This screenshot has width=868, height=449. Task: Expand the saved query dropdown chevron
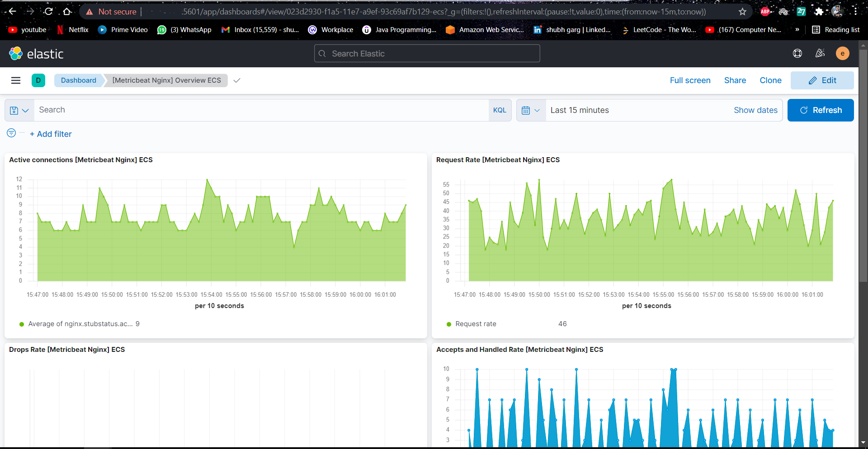pos(26,110)
